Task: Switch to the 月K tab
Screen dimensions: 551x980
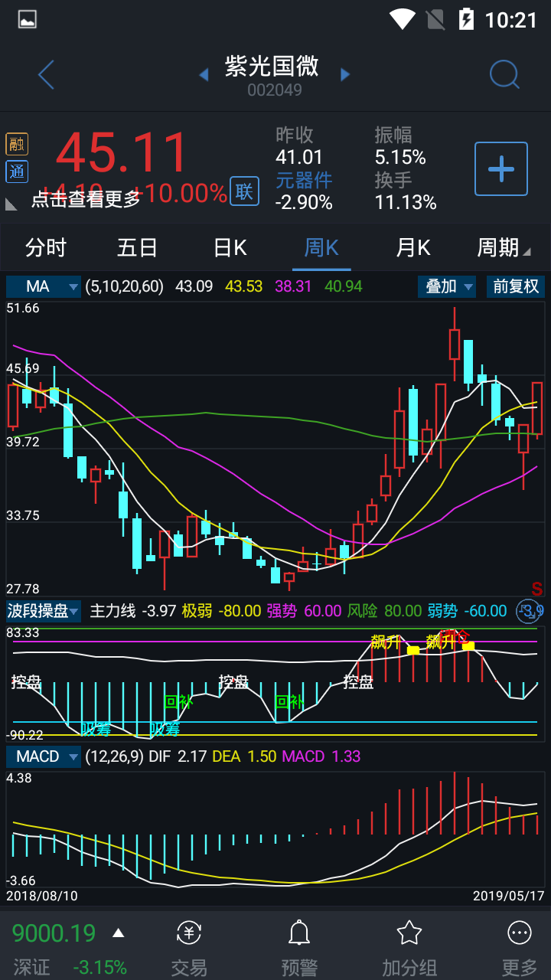Action: (x=413, y=247)
